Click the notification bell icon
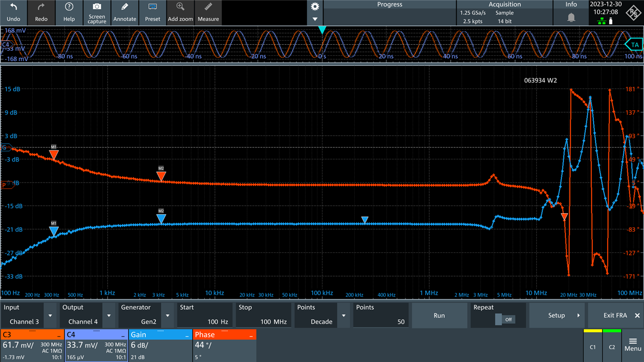644x362 pixels. [571, 17]
